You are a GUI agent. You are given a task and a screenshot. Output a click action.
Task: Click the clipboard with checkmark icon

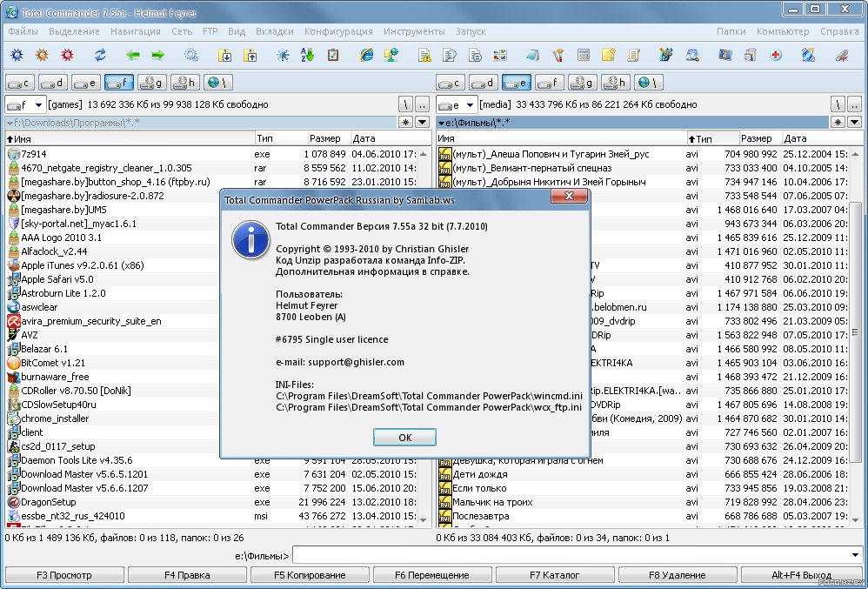coord(333,55)
